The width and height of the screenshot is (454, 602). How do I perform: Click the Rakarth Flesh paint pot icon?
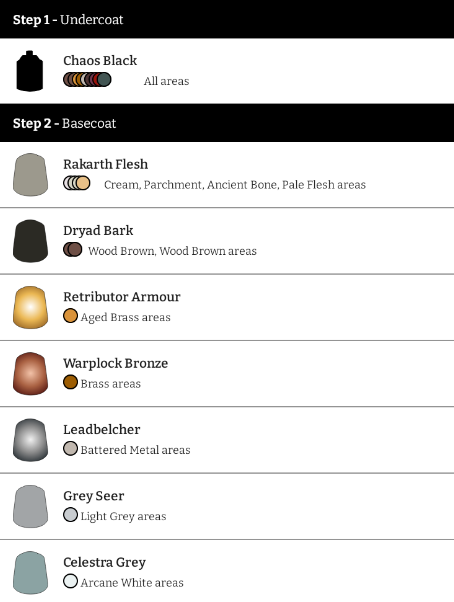point(30,175)
